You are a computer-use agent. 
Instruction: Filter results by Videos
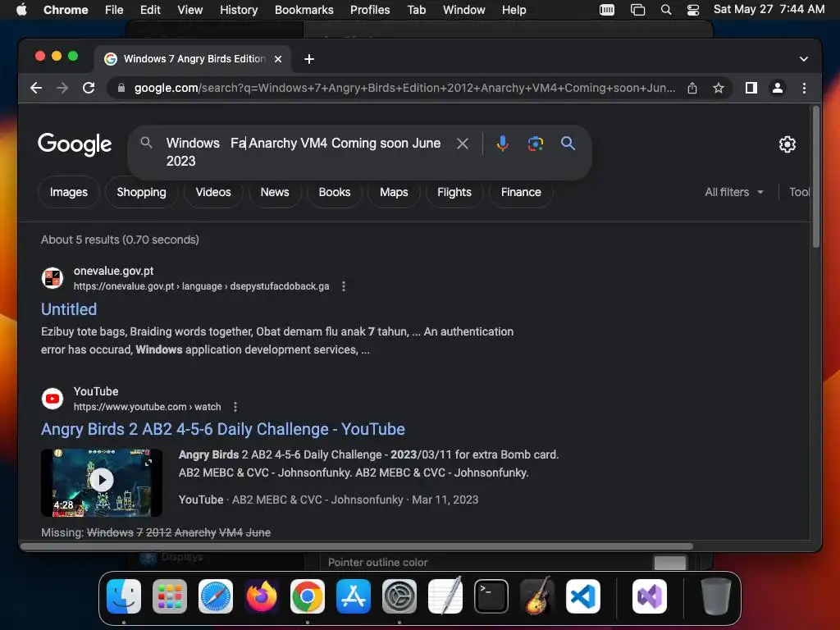click(x=213, y=192)
